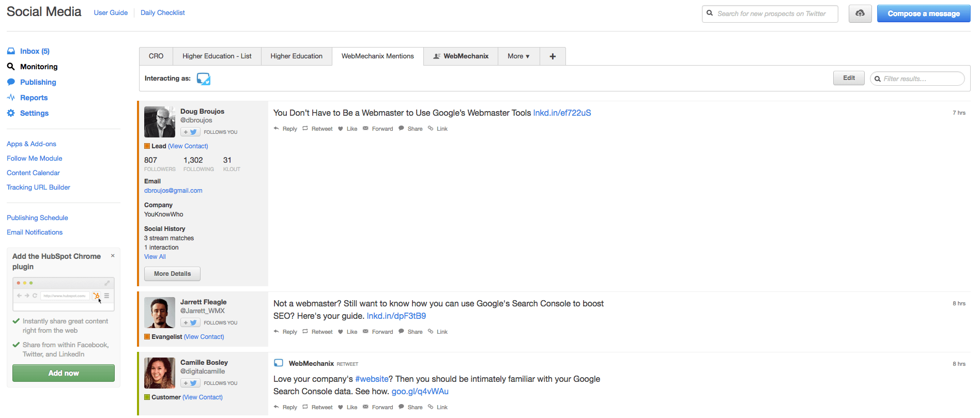Image resolution: width=980 pixels, height=418 pixels.
Task: Follow Jarrett_WMX with Twitter button
Action: pyautogui.click(x=190, y=323)
